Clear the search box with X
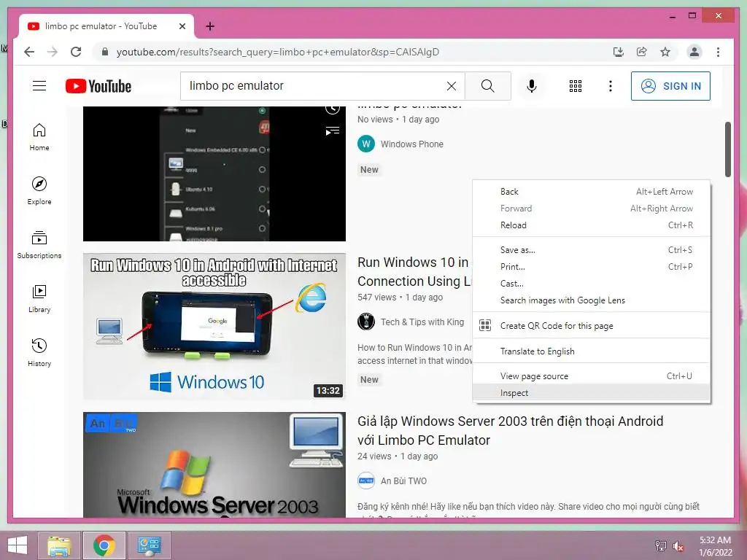This screenshot has height=560, width=747. [451, 86]
